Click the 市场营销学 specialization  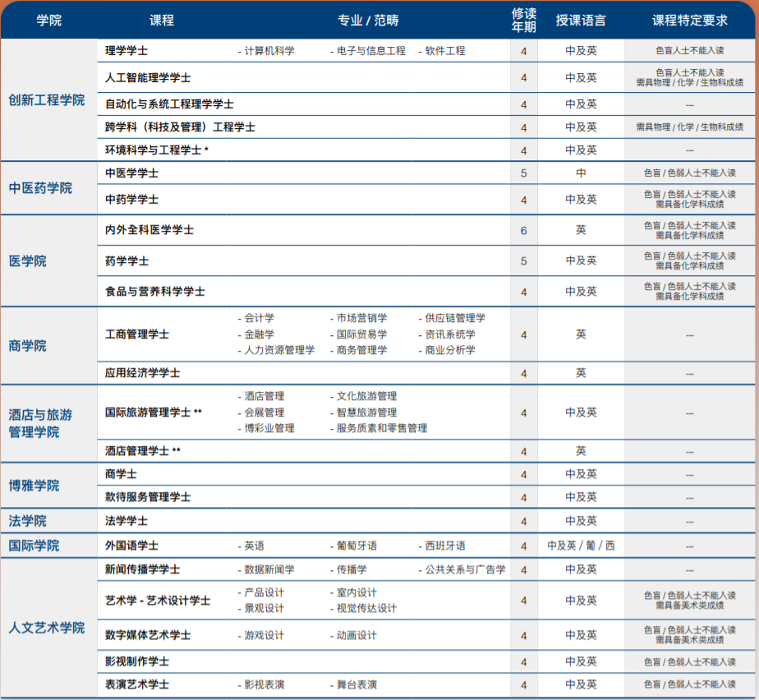pyautogui.click(x=359, y=318)
